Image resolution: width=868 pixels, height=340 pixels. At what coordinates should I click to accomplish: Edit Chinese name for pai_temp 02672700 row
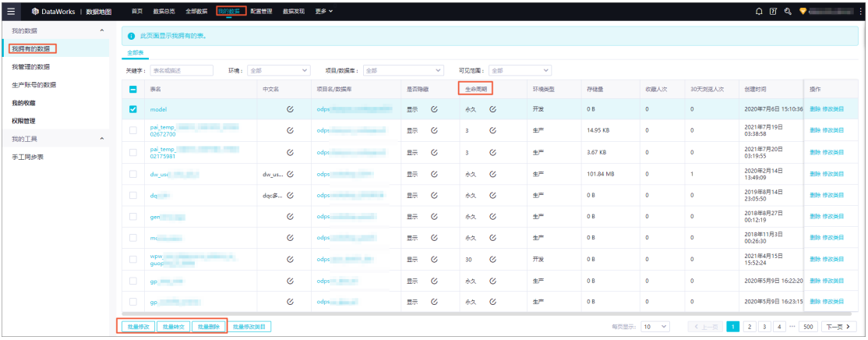pos(290,131)
